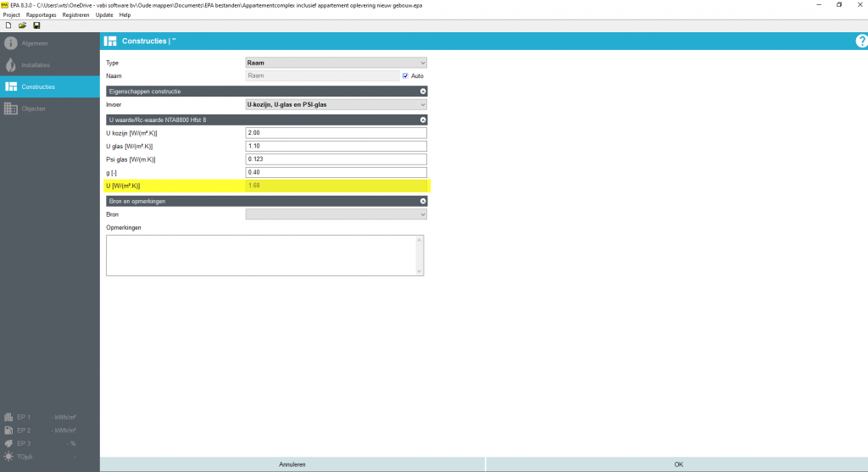This screenshot has width=868, height=472.
Task: Click the open file toolbar icon
Action: point(22,25)
